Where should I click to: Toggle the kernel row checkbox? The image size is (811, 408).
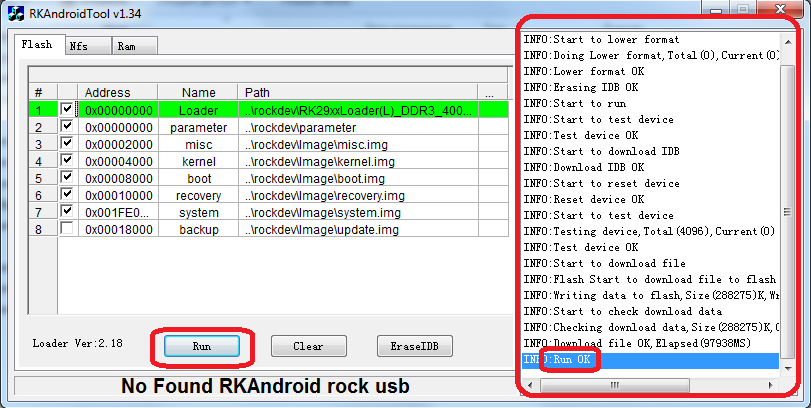(x=67, y=160)
